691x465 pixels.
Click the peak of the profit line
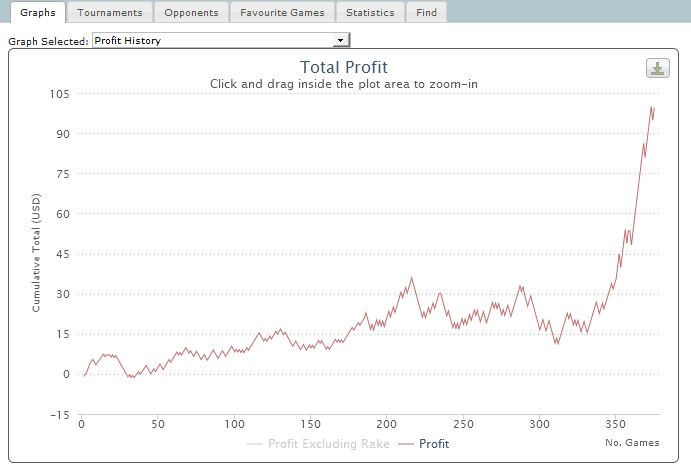[x=651, y=107]
